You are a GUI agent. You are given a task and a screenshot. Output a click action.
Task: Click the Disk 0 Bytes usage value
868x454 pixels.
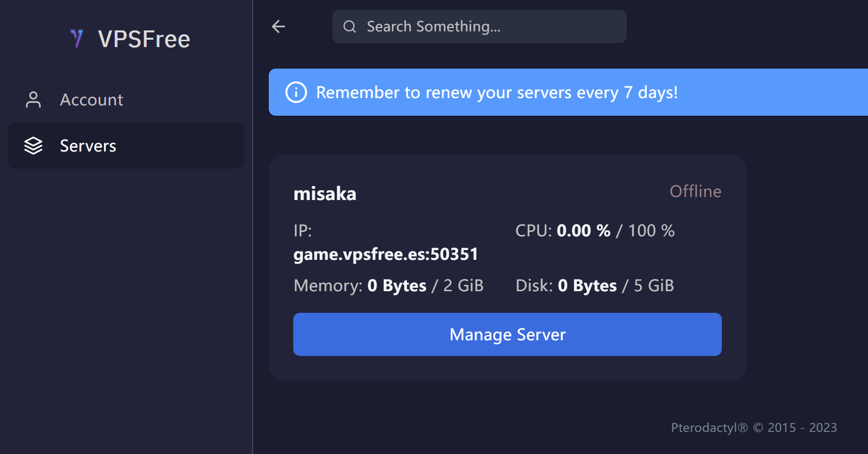(587, 285)
